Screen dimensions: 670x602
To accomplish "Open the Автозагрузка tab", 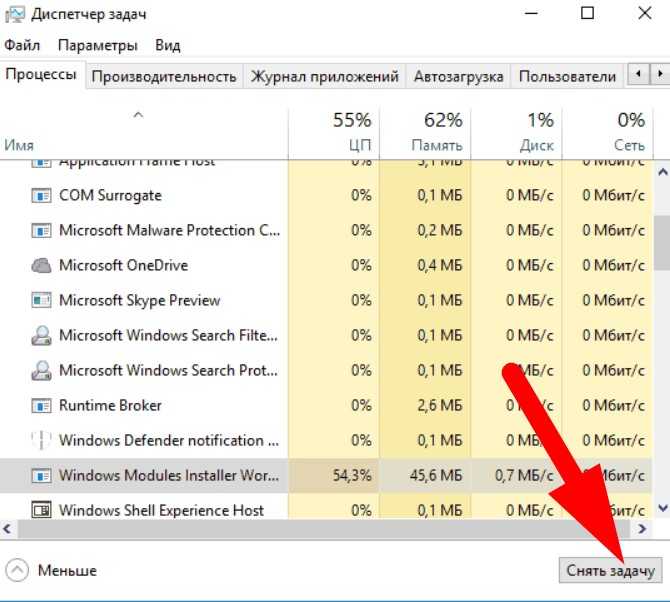I will (x=458, y=77).
